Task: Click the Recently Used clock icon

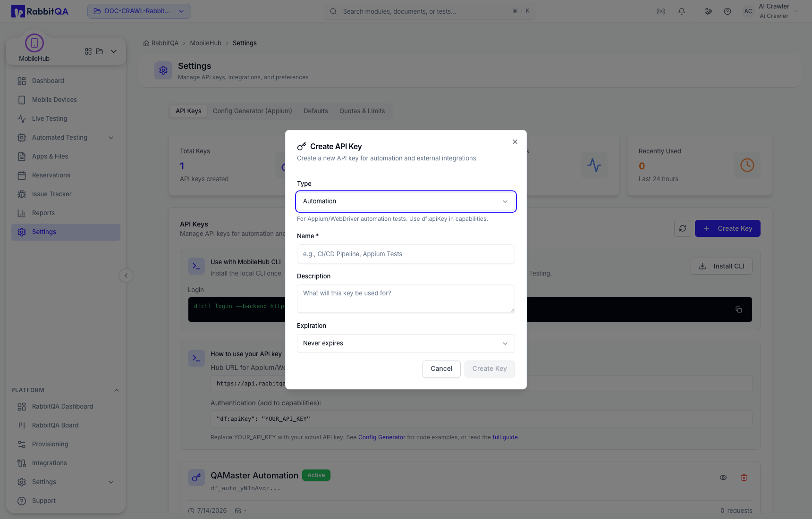Action: (747, 165)
